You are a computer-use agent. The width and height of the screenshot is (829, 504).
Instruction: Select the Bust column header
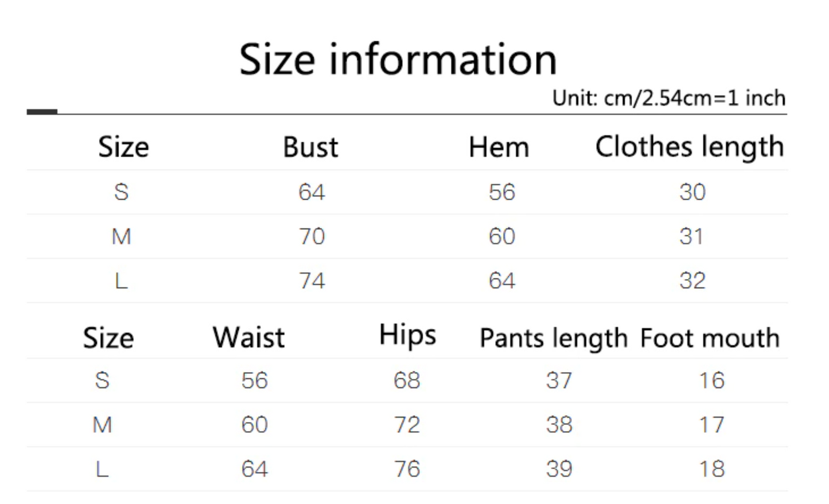pyautogui.click(x=310, y=147)
